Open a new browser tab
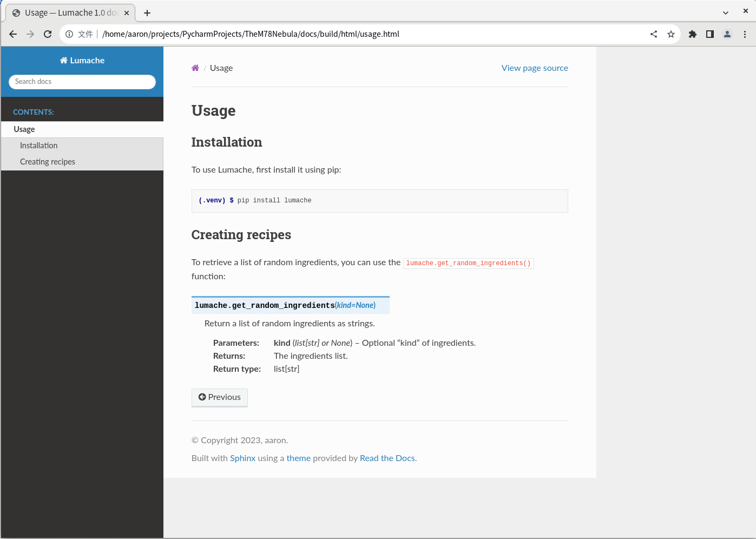 [147, 13]
